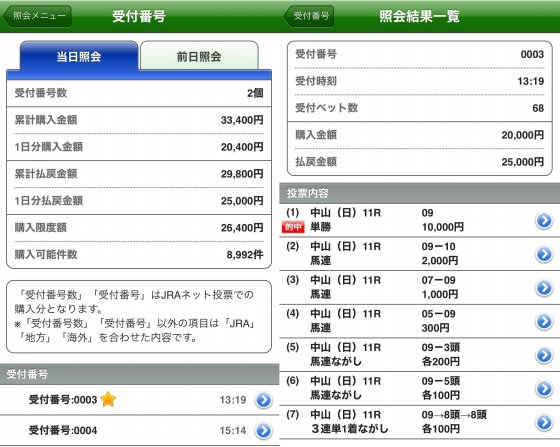
Task: Open arrow for 受付番号:0004 entry
Action: pos(264,431)
